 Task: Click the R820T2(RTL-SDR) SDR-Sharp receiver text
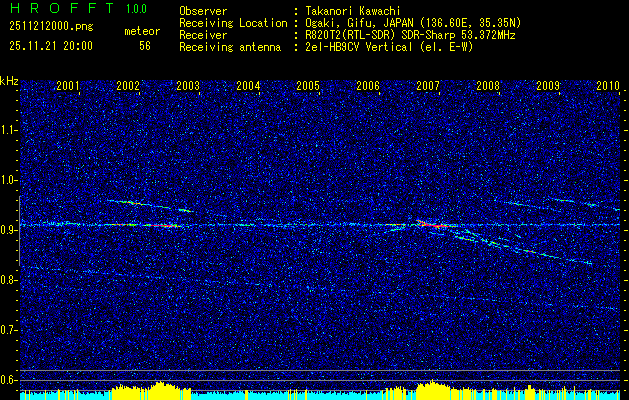(x=410, y=35)
